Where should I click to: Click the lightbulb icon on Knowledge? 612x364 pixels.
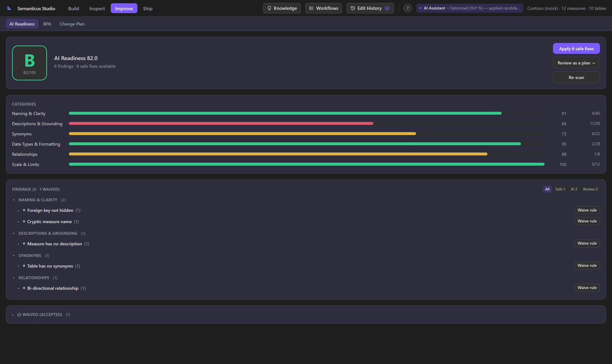(269, 8)
